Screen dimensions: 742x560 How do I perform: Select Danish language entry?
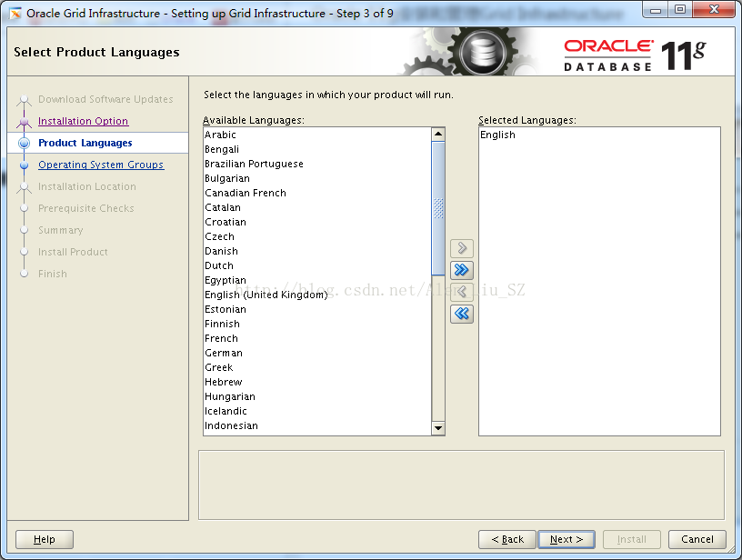tap(317, 251)
